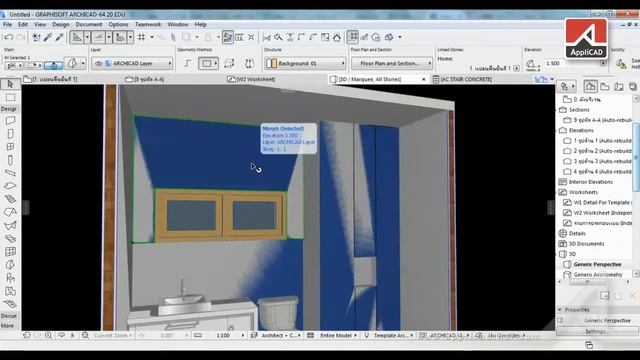Open the View Map in the Navigator

click(604, 86)
